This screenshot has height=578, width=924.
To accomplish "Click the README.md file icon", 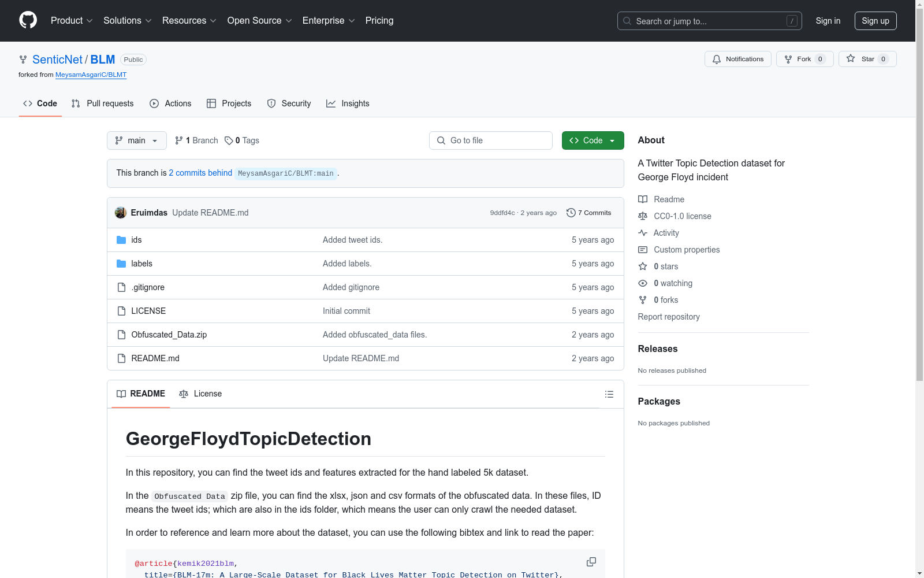I will tap(121, 358).
